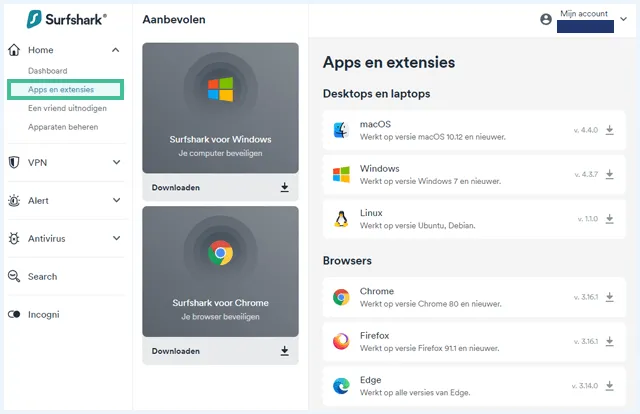This screenshot has width=640, height=414.
Task: Click the Mijn account label
Action: coord(584,13)
